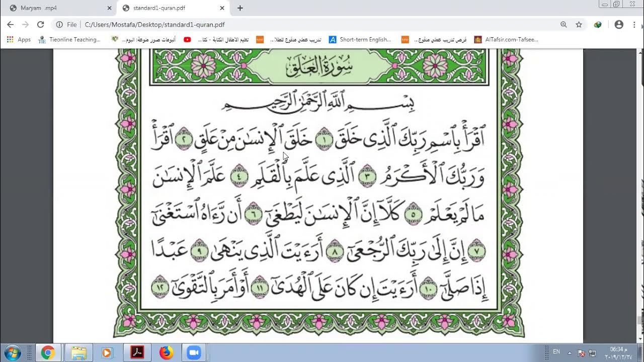Open a new tab with plus button
Screen dimensions: 644x362
(x=240, y=8)
